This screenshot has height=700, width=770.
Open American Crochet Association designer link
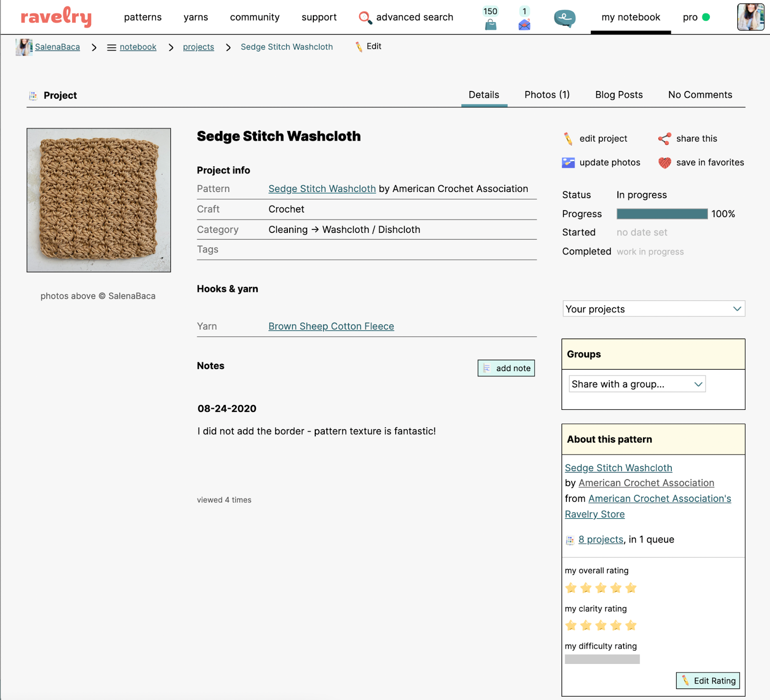[x=646, y=483]
